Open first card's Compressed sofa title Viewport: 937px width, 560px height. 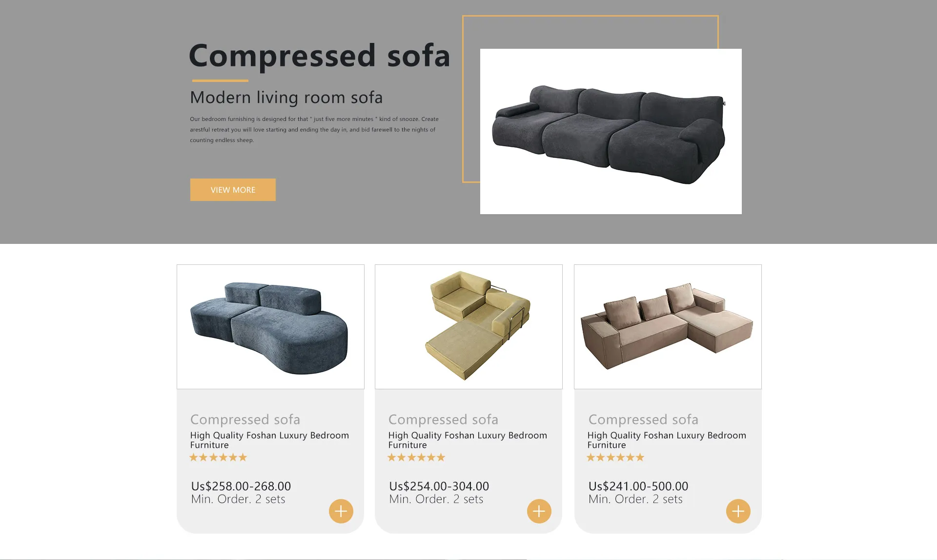(x=245, y=420)
